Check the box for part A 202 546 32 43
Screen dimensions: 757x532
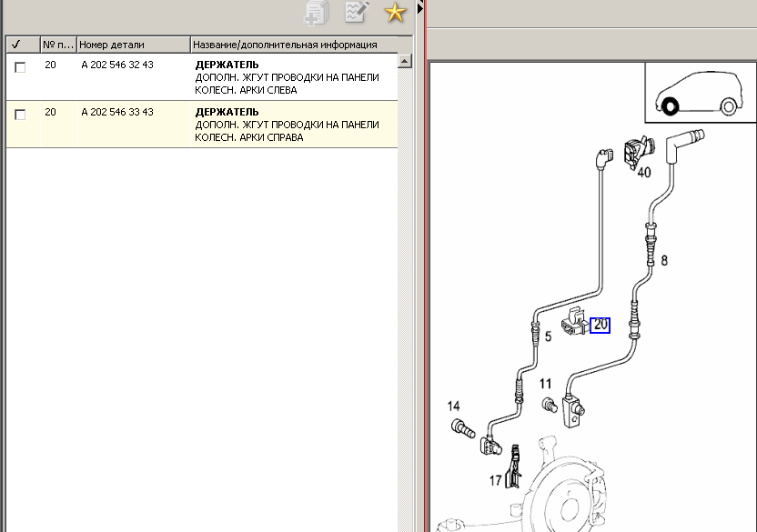(x=20, y=67)
